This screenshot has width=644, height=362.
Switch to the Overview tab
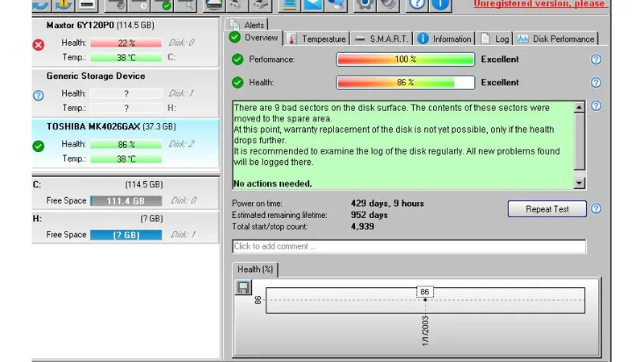tap(254, 38)
